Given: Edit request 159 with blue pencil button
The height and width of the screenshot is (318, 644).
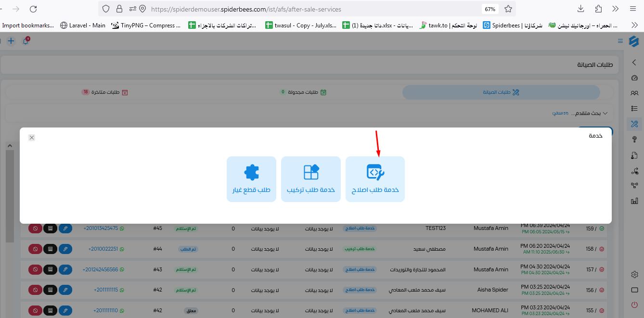Looking at the screenshot, I should click(x=65, y=229).
